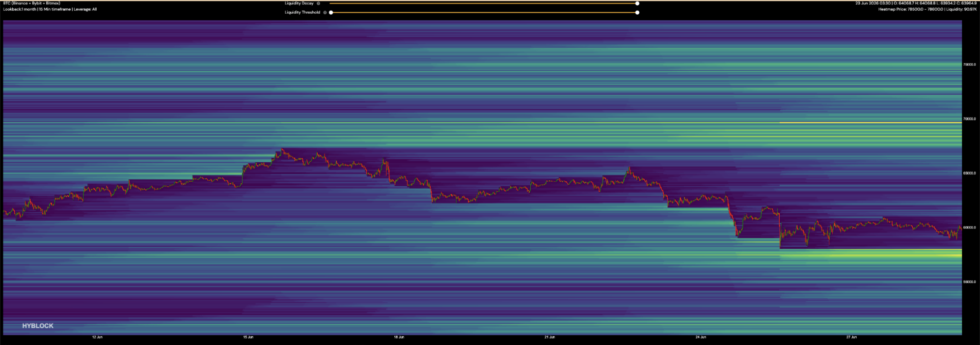Click the 65000.0 price axis label
Screen dimensions: 980x345
[x=970, y=173]
